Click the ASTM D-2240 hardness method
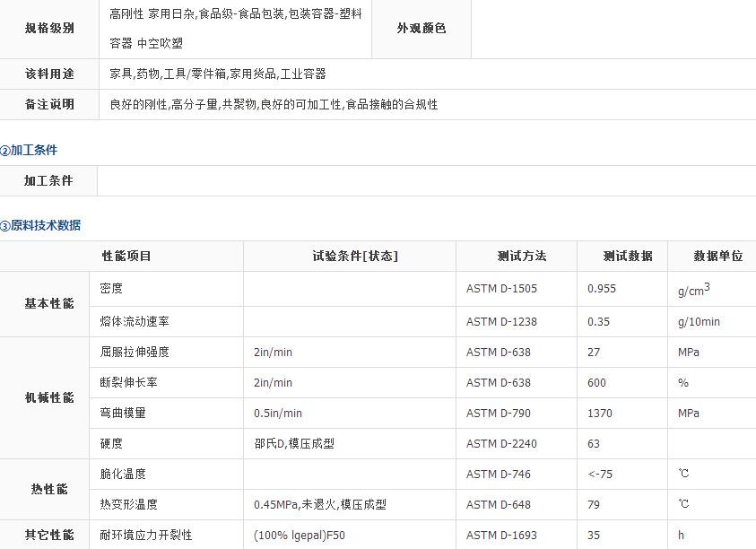This screenshot has height=549, width=756. click(x=502, y=443)
